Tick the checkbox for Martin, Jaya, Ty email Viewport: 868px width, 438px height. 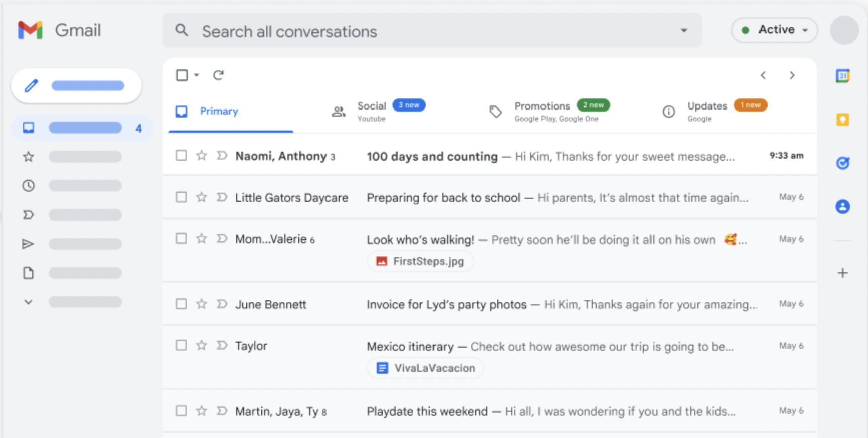click(x=181, y=411)
